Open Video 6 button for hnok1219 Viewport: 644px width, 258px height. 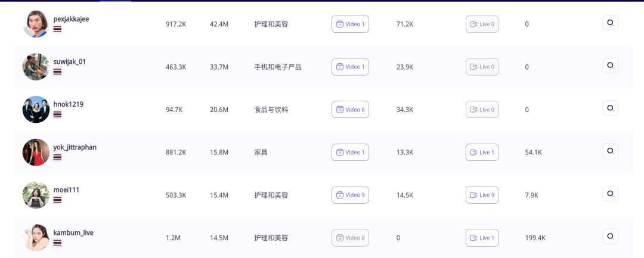tap(351, 110)
